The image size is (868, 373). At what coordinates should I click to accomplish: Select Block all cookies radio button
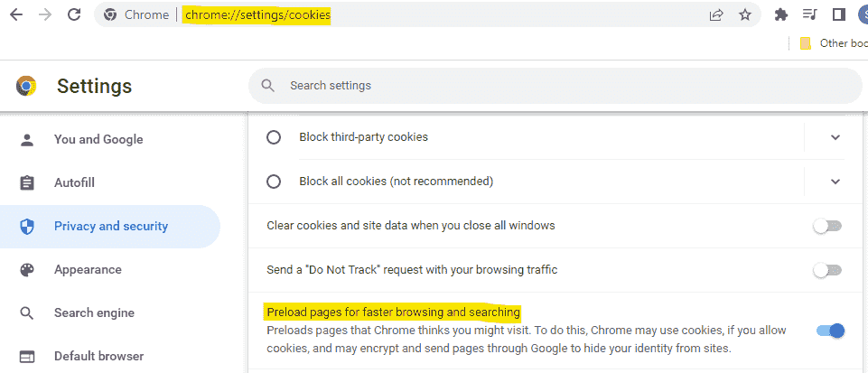pyautogui.click(x=275, y=182)
